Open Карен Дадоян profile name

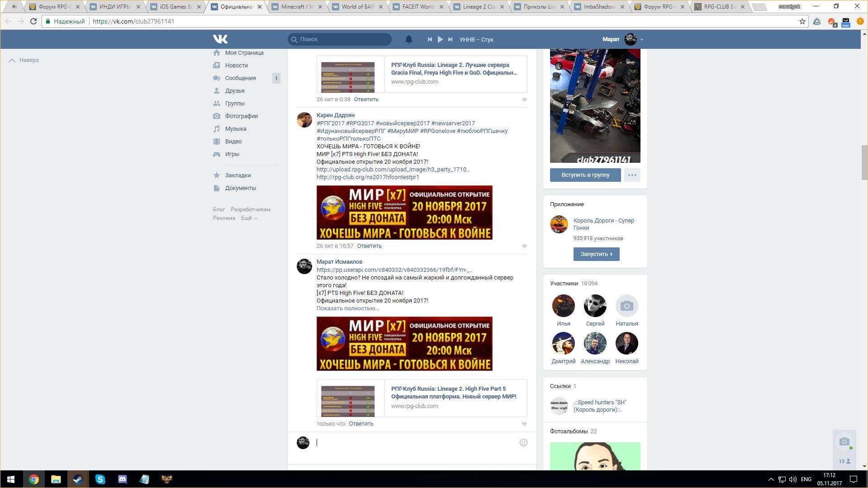[336, 115]
